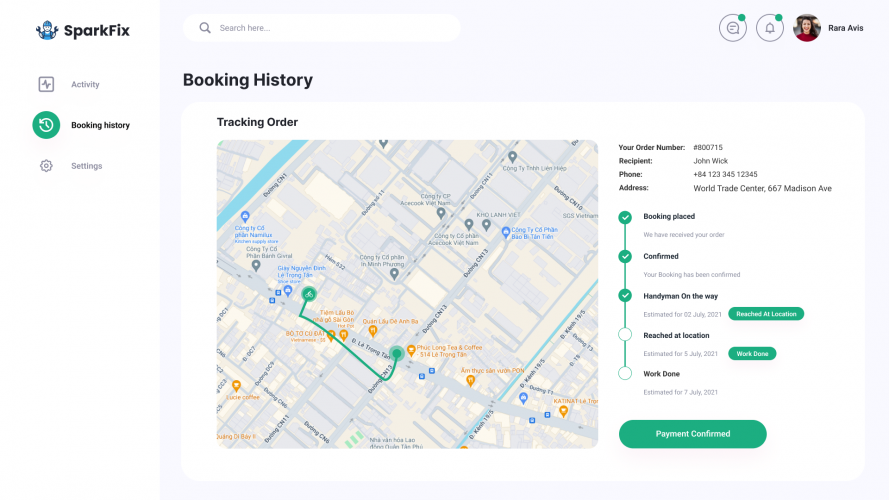
Task: Click 'Estimated for 7 July, 2021' text
Action: point(680,392)
